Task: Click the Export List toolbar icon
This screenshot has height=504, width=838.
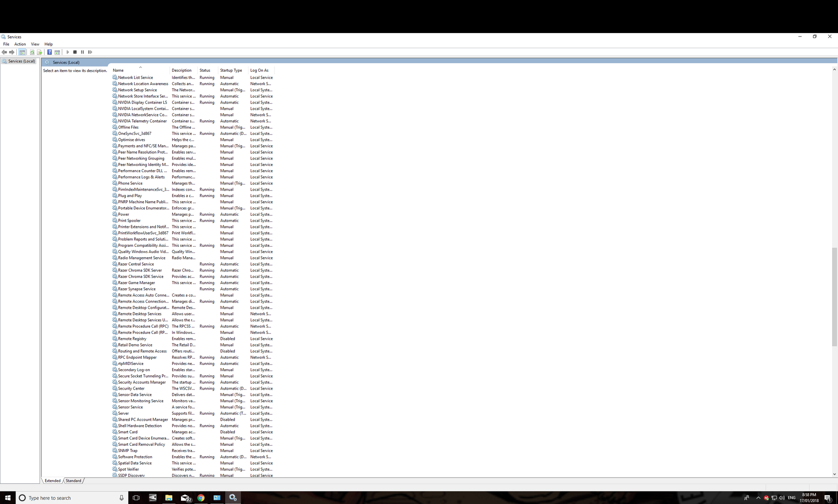Action: [x=39, y=52]
